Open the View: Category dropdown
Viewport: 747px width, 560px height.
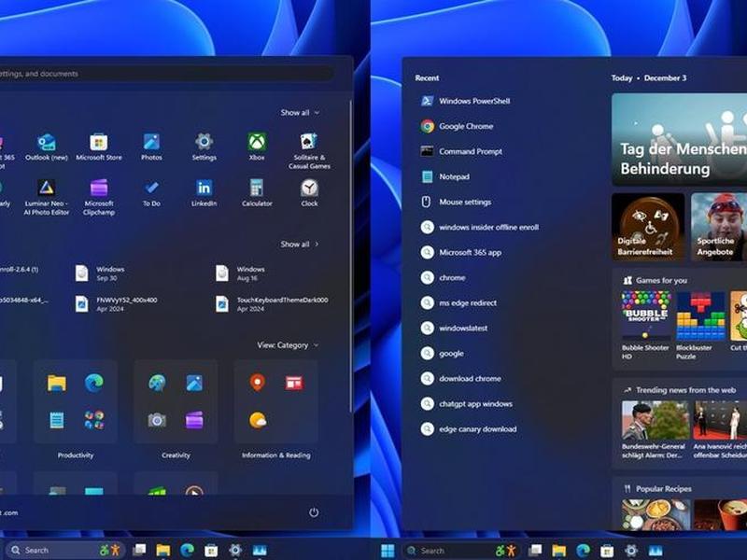[x=288, y=345]
